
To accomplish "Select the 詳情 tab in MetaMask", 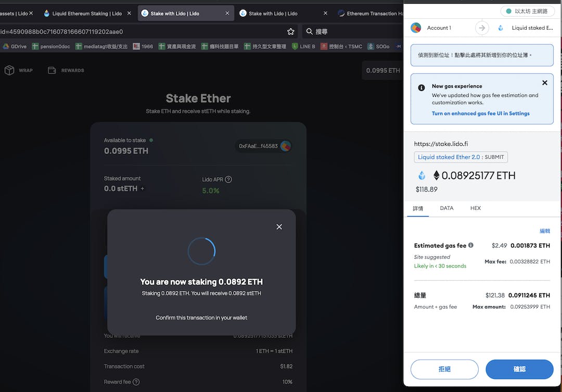I will point(418,208).
